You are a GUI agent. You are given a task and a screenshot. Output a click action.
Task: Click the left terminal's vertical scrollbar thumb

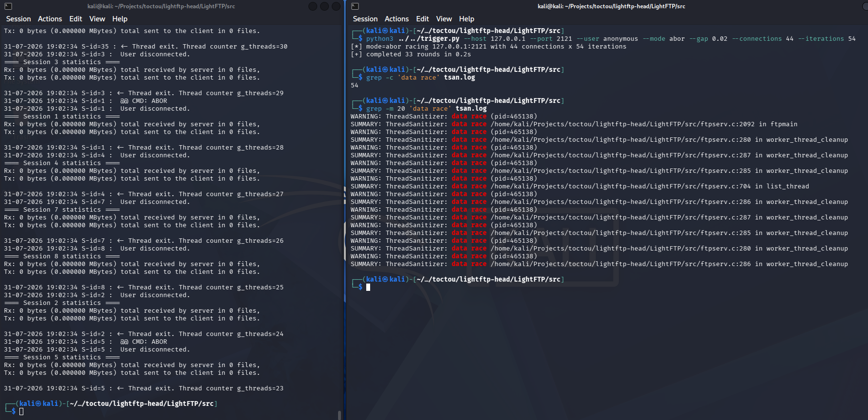(x=339, y=415)
